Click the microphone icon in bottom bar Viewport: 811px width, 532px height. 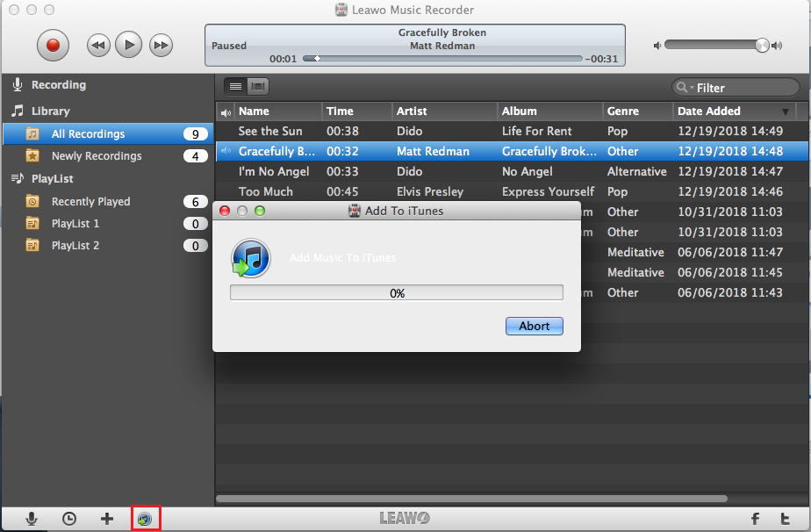(32, 519)
